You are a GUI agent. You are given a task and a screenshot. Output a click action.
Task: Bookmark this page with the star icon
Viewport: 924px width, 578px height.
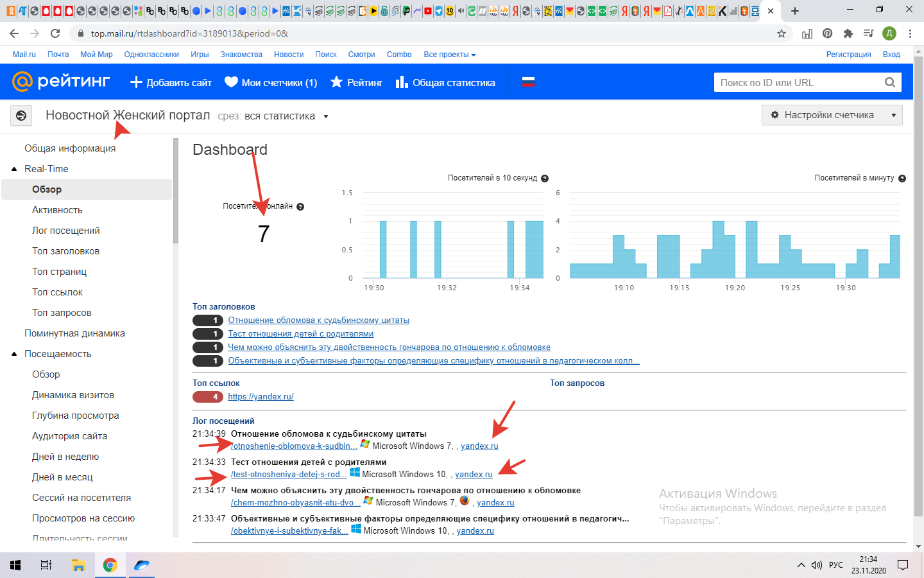point(782,33)
